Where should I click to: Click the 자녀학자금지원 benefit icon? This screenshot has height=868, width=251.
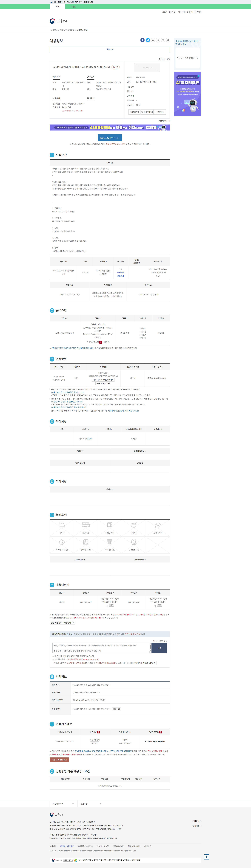coord(62,542)
